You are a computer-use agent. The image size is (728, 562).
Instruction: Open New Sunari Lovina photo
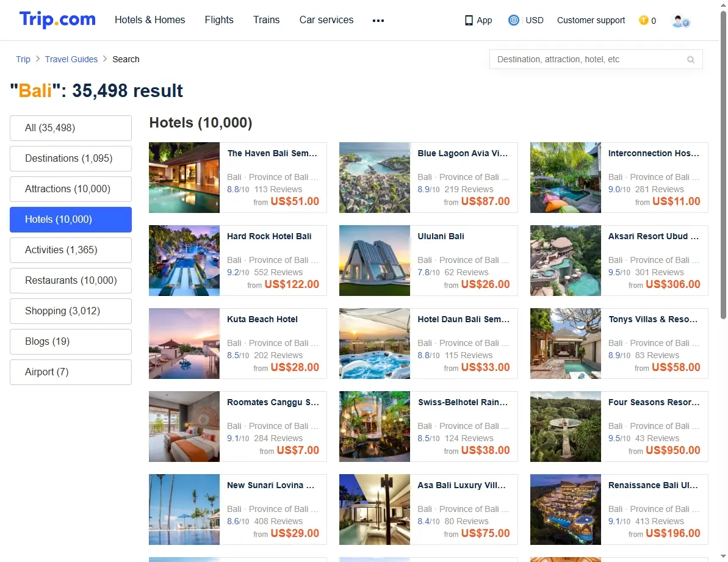[184, 510]
